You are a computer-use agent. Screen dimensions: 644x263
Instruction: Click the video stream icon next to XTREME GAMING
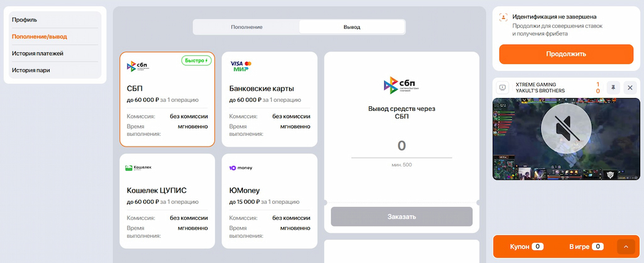[502, 87]
